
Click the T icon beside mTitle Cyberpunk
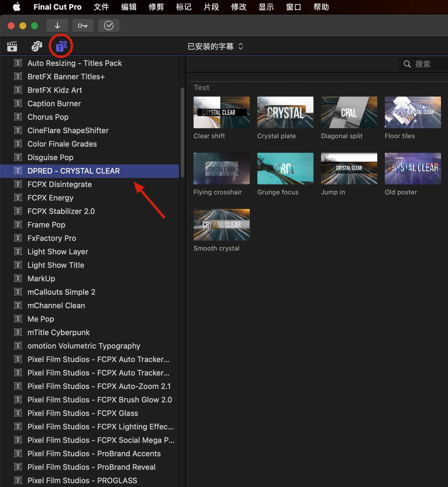pyautogui.click(x=18, y=332)
